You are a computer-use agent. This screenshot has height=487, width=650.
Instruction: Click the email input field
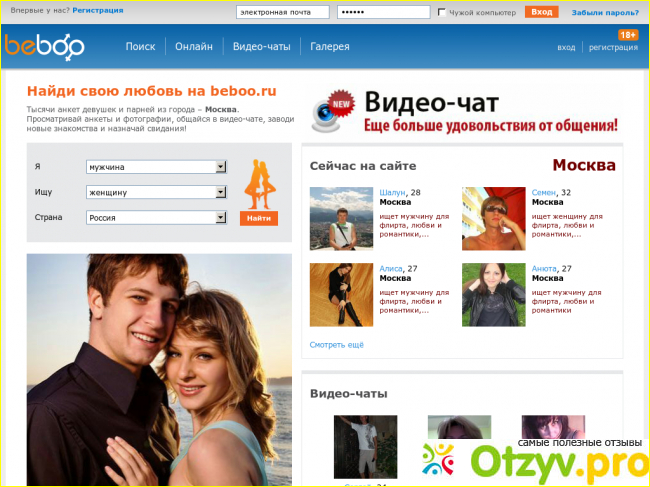tap(282, 13)
